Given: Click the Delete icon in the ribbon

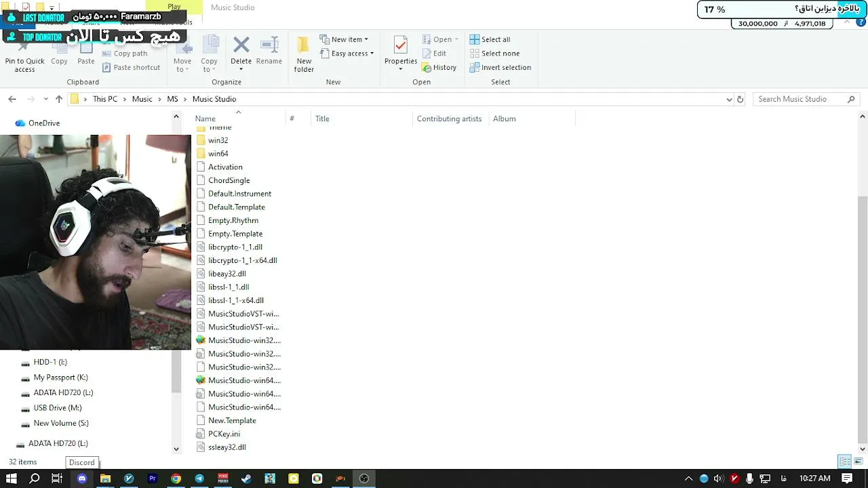Looking at the screenshot, I should pos(241,45).
